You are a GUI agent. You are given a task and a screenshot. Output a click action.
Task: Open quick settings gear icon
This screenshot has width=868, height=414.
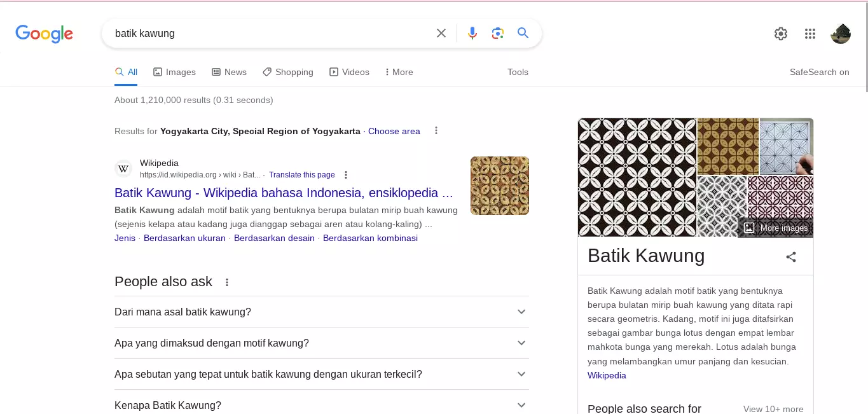point(781,34)
